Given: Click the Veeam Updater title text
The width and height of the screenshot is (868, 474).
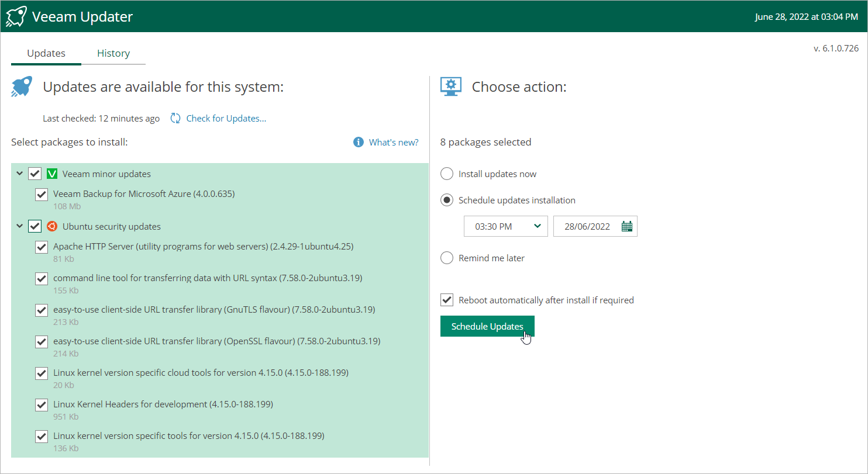Looking at the screenshot, I should coord(82,17).
